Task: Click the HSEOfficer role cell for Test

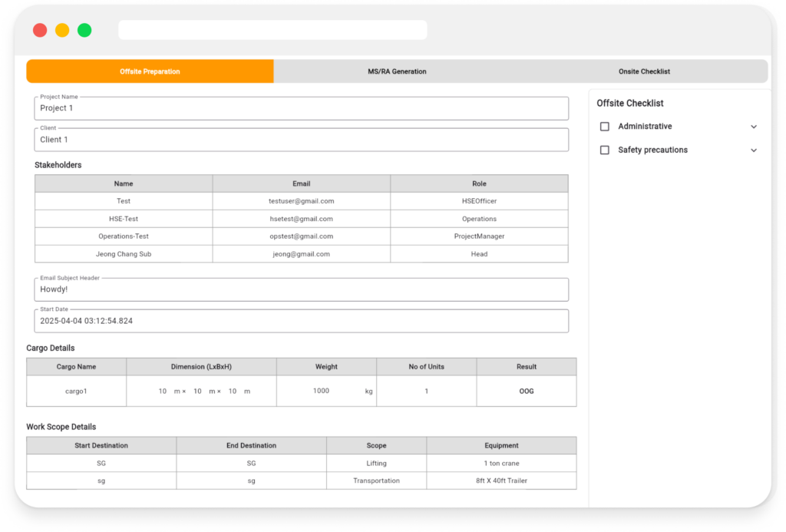Action: 479,201
